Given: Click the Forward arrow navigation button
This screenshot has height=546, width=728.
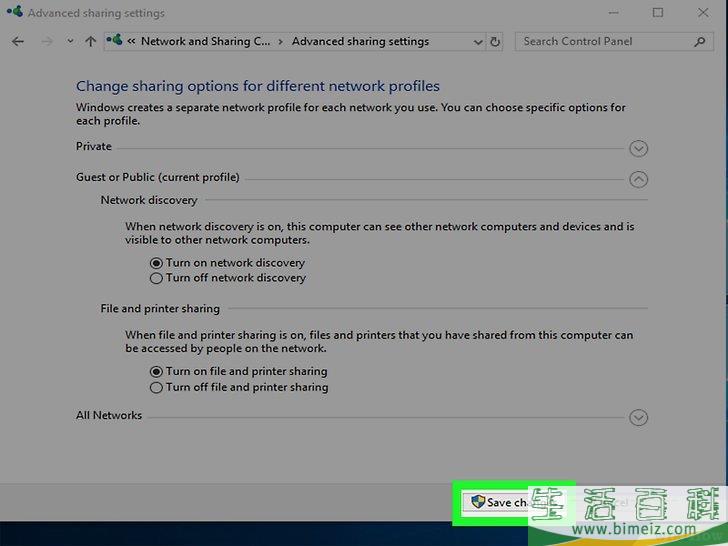Looking at the screenshot, I should click(46, 42).
